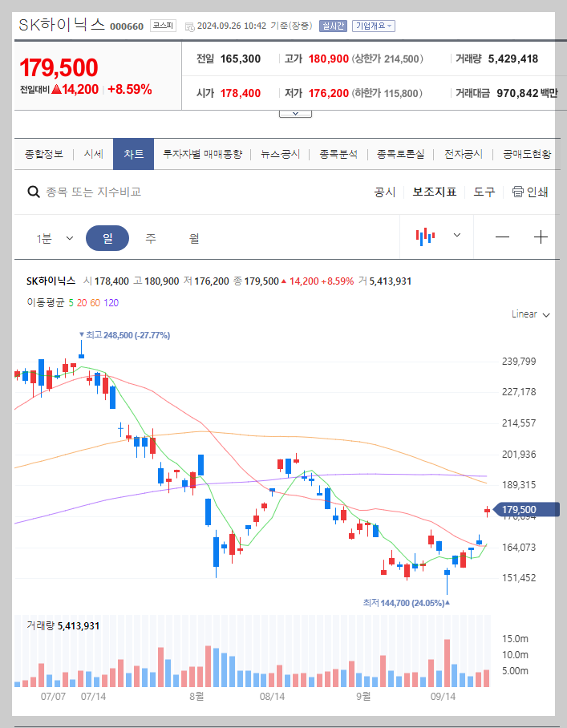The height and width of the screenshot is (728, 567).
Task: Toggle the 주 weekly chart view
Action: point(152,237)
